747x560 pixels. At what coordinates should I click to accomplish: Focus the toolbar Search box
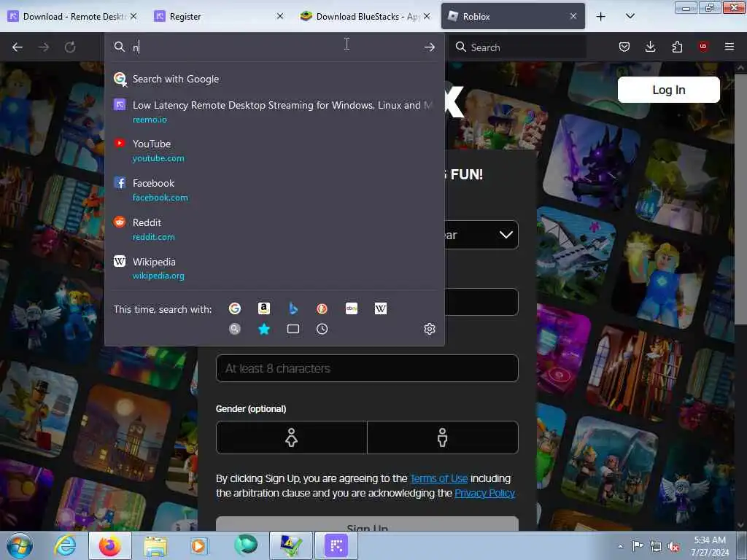517,47
